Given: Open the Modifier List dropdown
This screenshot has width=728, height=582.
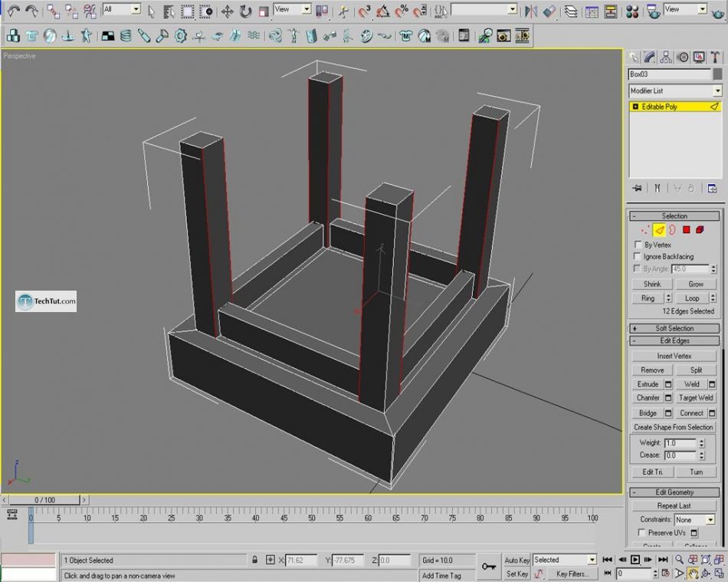Looking at the screenshot, I should coord(676,90).
